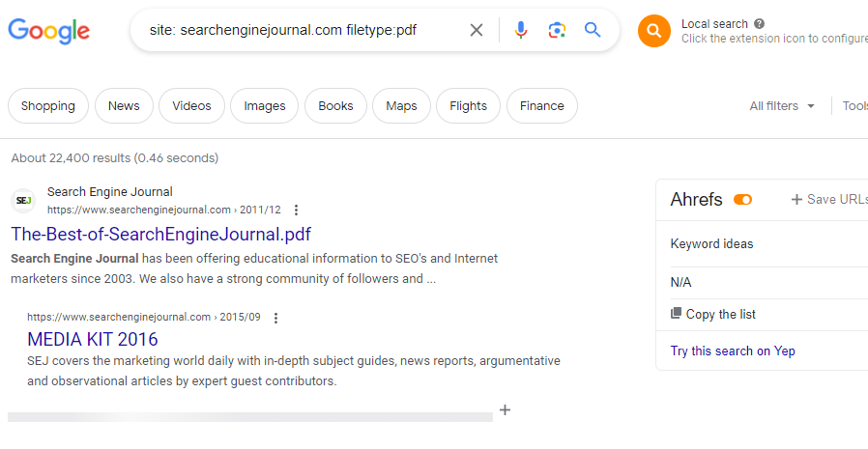Click the Keyword ideas heading

pyautogui.click(x=711, y=244)
